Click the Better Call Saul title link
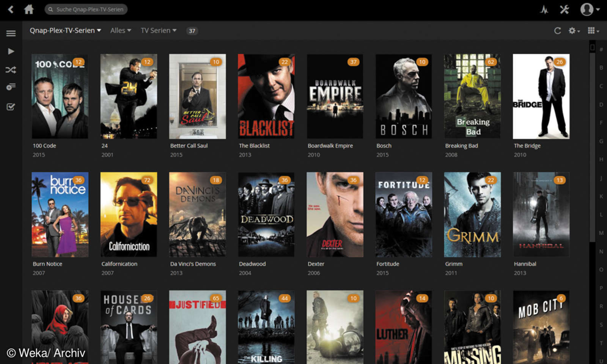Screen dimensions: 607x364 coord(189,146)
